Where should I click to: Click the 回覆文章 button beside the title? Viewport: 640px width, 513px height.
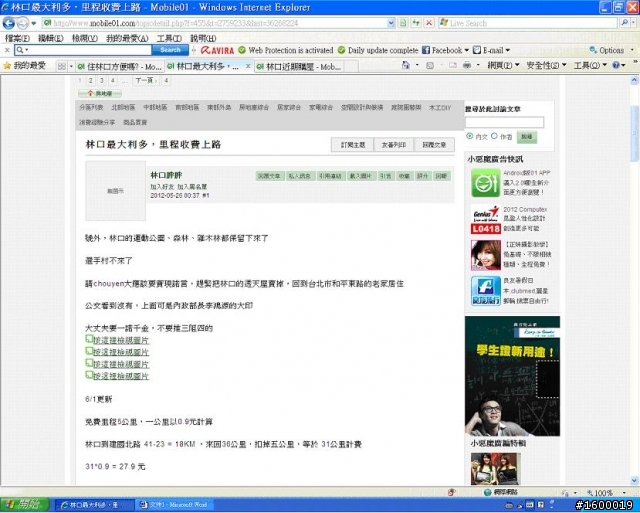[434, 145]
